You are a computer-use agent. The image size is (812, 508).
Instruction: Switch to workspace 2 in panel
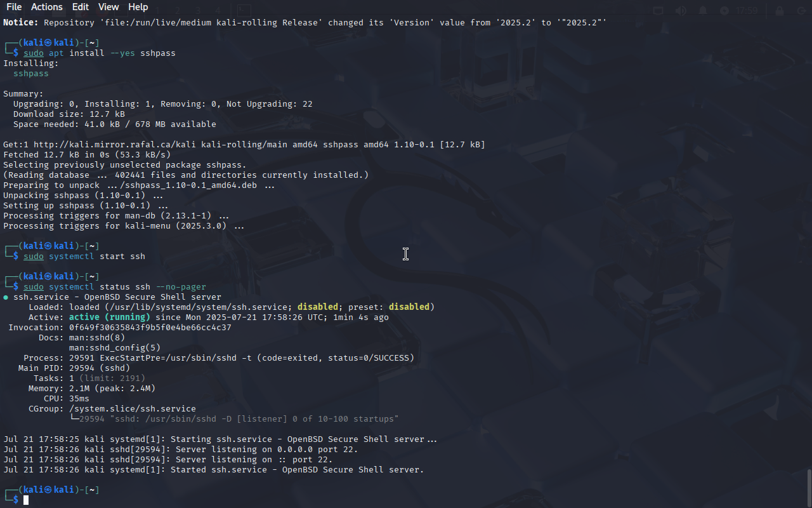click(x=178, y=10)
